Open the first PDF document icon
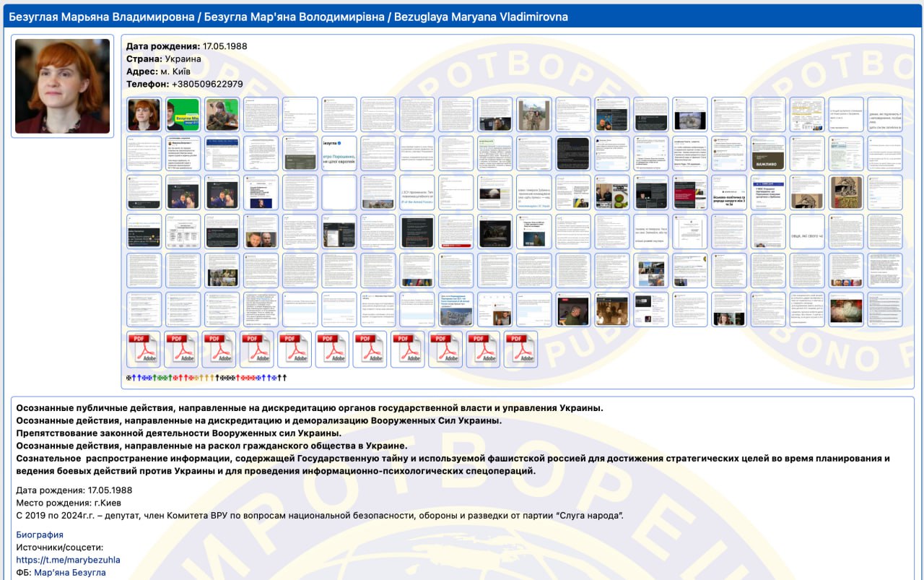This screenshot has height=580, width=924. [144, 349]
